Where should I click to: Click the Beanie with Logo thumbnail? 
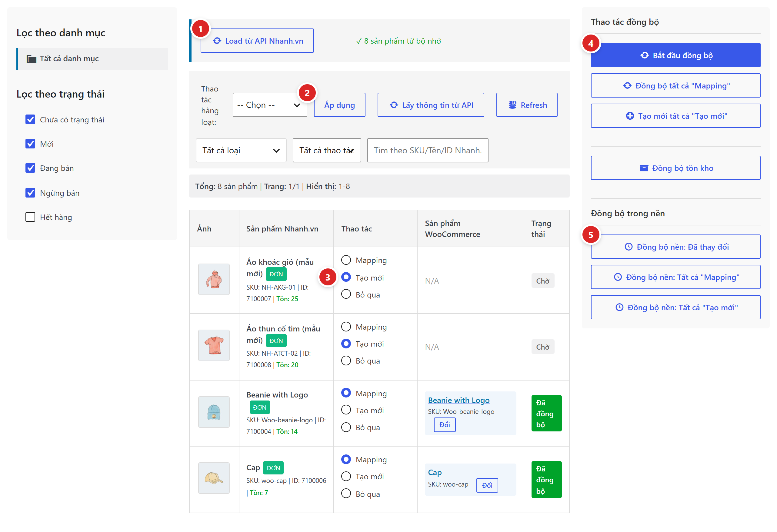214,412
